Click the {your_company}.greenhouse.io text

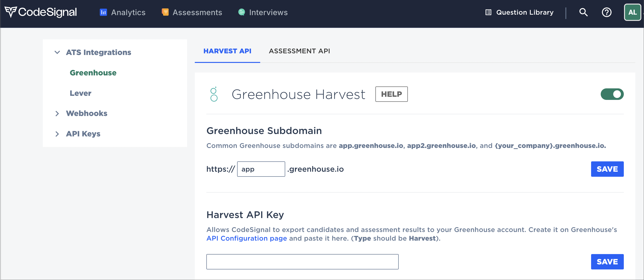(x=550, y=146)
